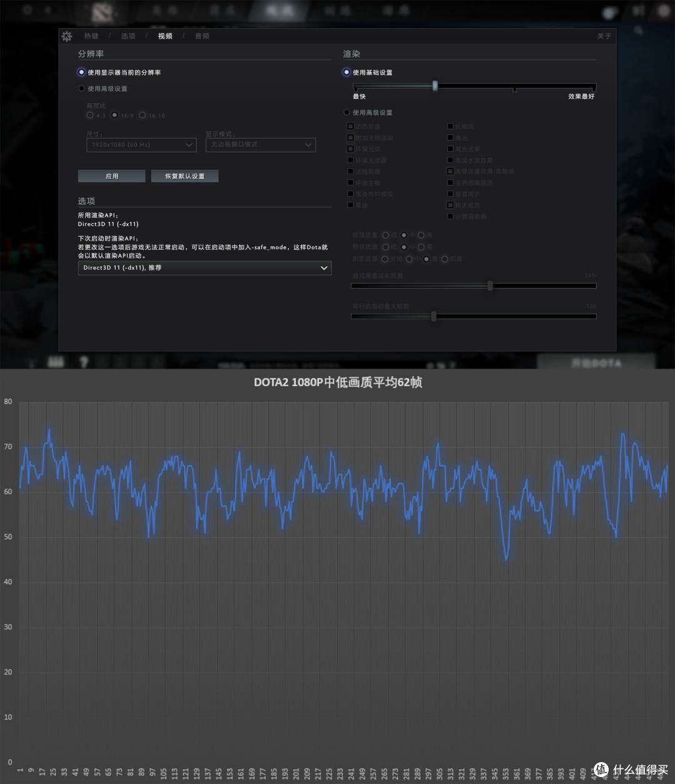The width and height of the screenshot is (675, 784).
Task: Choose the 16:10 aspect ratio
Action: 142,115
